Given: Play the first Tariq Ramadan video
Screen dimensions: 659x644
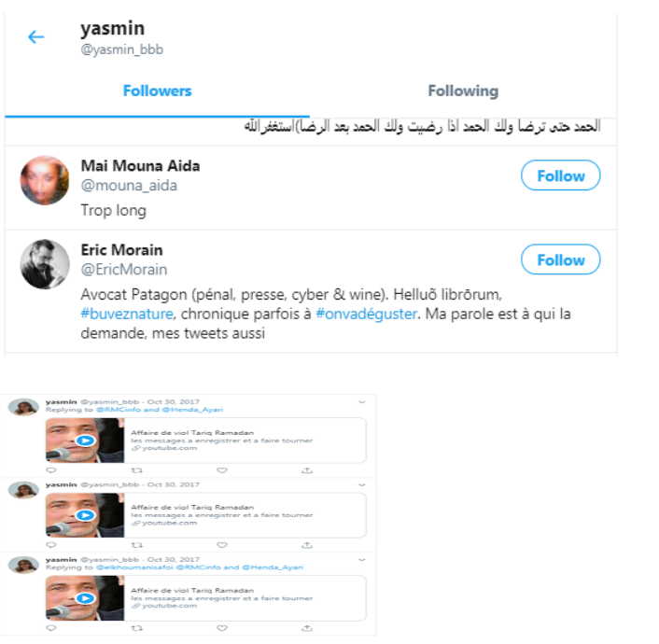Looking at the screenshot, I should click(x=85, y=441).
